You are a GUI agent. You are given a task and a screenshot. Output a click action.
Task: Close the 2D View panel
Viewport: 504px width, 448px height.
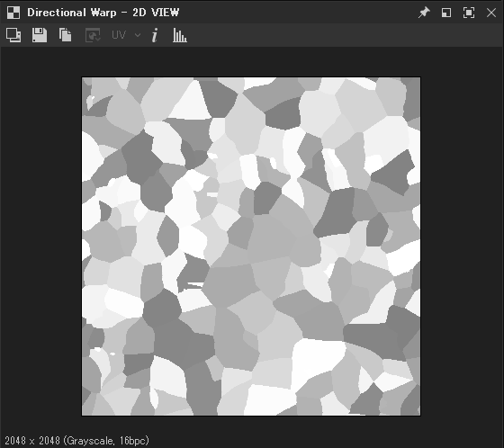pyautogui.click(x=491, y=13)
